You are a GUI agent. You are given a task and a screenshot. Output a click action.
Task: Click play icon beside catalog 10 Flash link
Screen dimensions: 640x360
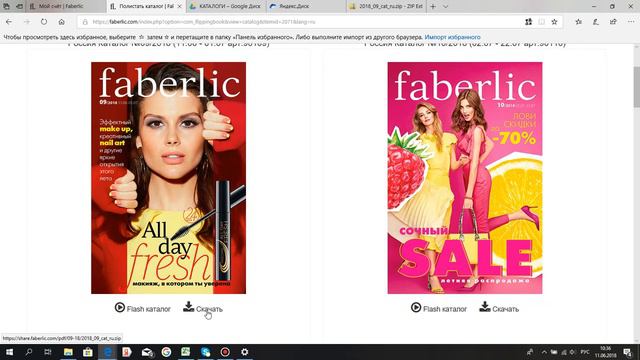(416, 307)
